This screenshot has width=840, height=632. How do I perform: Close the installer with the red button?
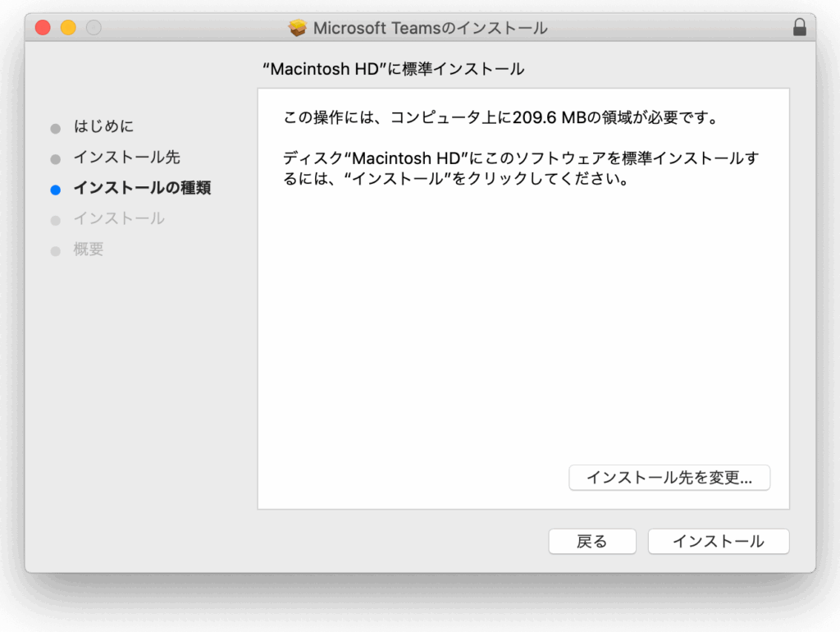point(43,28)
